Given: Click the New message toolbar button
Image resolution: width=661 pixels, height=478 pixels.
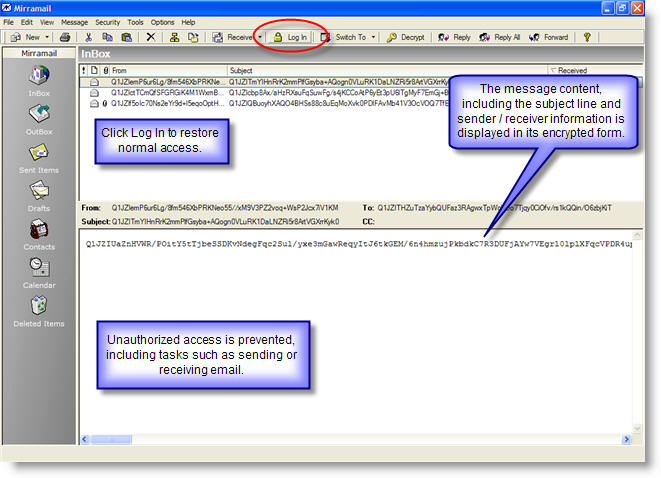Looking at the screenshot, I should tap(25, 37).
